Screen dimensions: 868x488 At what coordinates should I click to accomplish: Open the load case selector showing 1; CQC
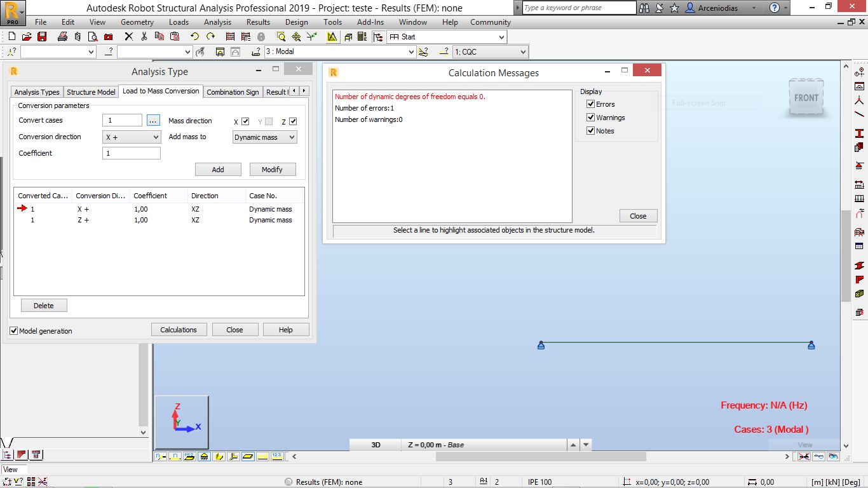pos(489,51)
